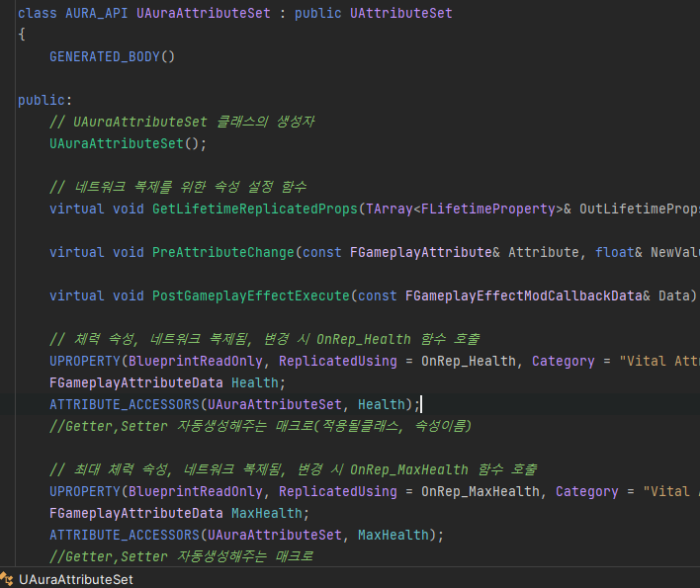Viewport: 700px width, 588px height.
Task: Click the 네트워크 복제를 위한 comment line
Action: pos(178,187)
